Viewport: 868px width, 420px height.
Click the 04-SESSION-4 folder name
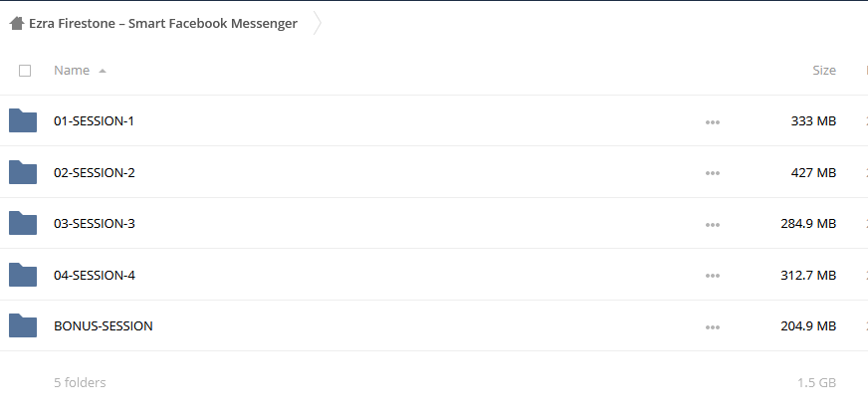(x=95, y=275)
